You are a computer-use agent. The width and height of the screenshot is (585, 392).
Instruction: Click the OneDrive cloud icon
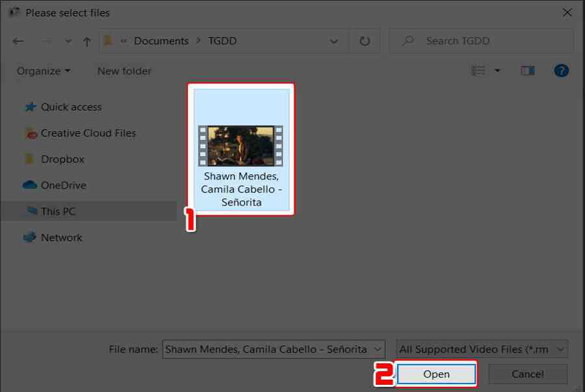(x=30, y=185)
